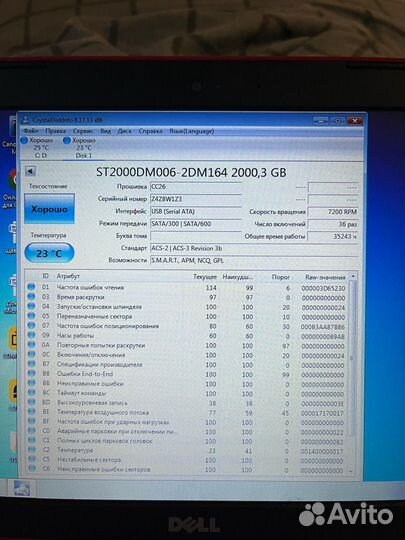Select the Часы работы row
This screenshot has width=405, height=540.
pos(187,336)
